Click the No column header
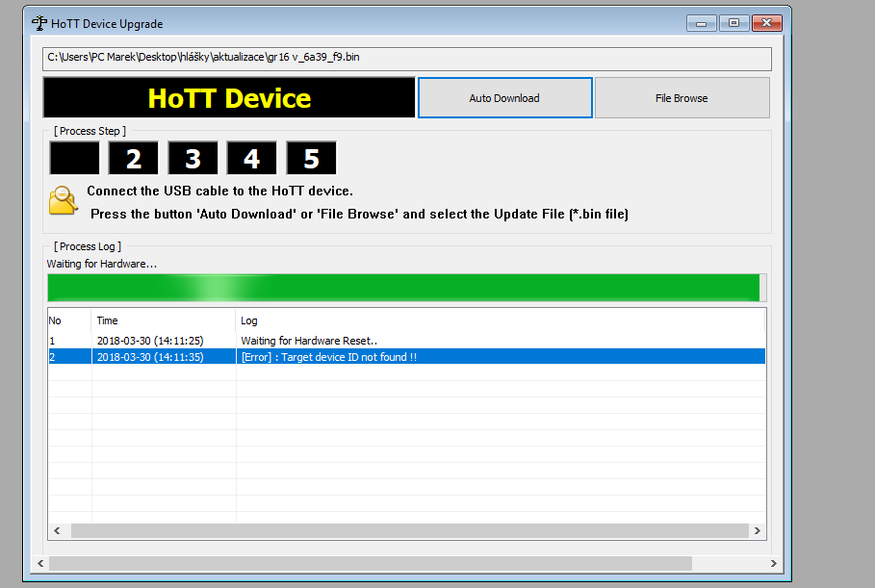 pos(69,320)
